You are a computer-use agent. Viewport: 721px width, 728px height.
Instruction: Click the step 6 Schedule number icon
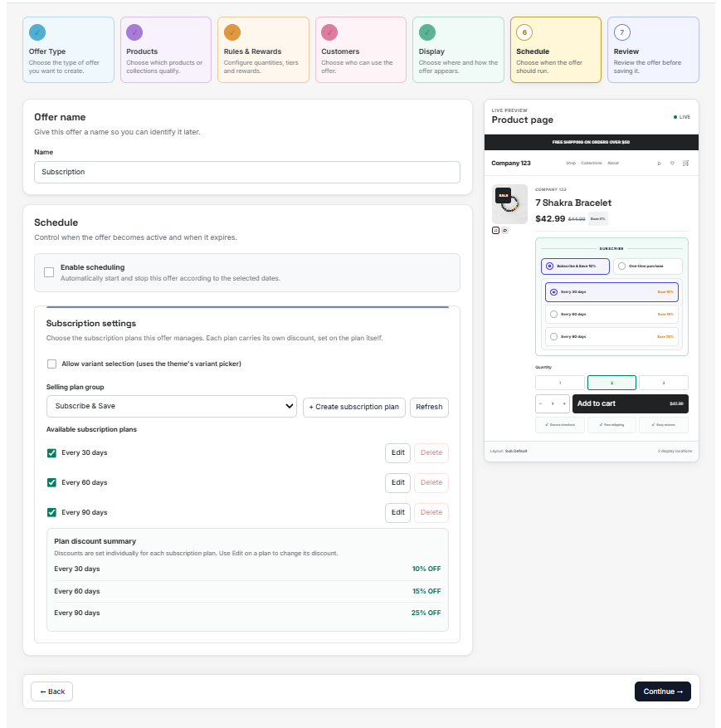coord(524,32)
